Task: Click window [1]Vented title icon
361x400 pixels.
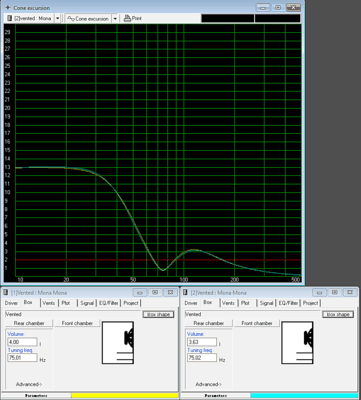Action: (6, 292)
